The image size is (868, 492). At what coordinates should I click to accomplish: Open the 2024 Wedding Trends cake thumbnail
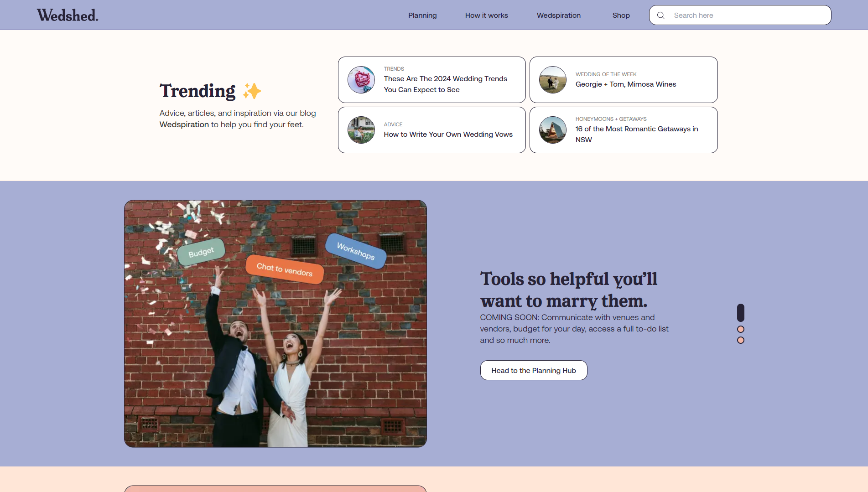361,80
